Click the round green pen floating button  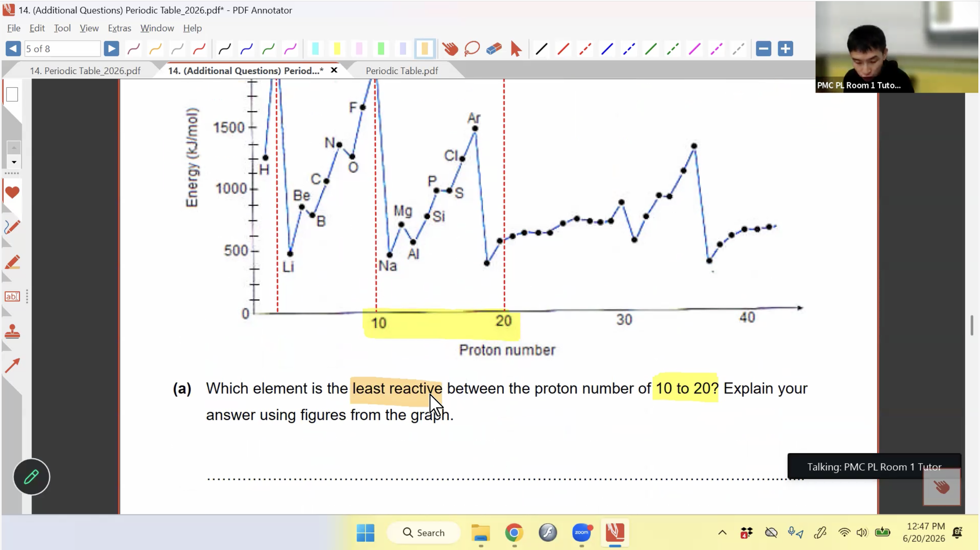click(x=32, y=477)
